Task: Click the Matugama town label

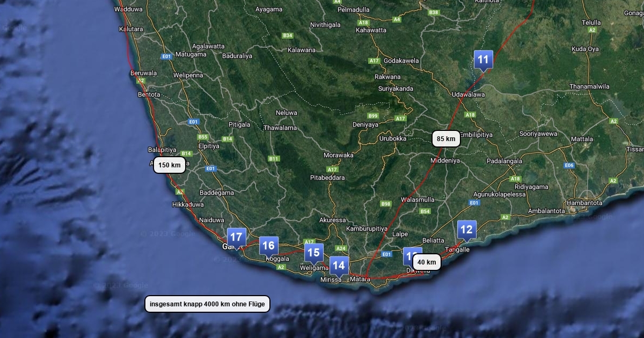Action: [191, 54]
